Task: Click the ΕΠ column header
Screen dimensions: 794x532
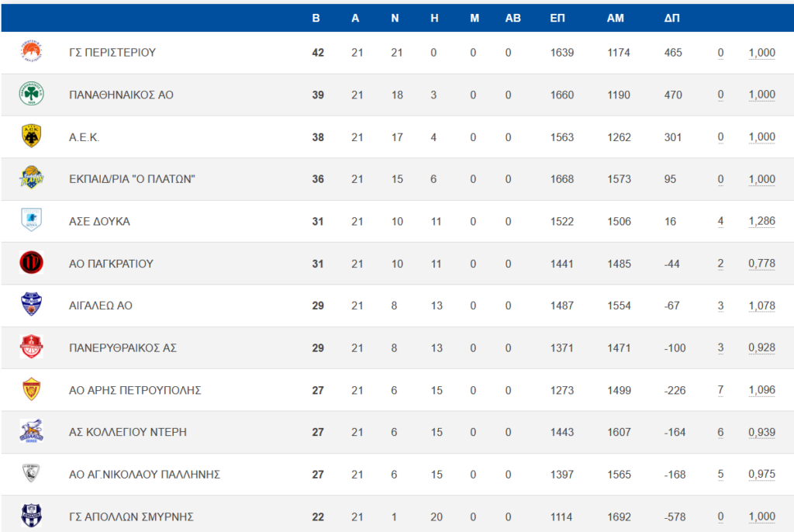Action: coord(558,19)
